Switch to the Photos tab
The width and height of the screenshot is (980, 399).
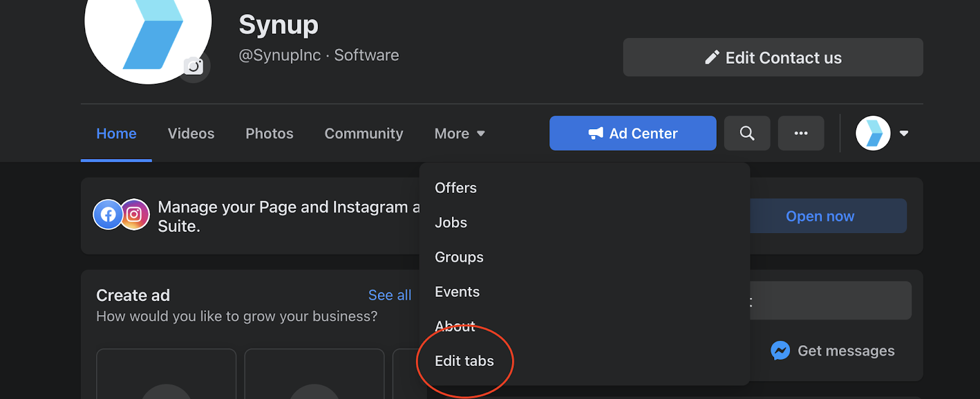[269, 133]
